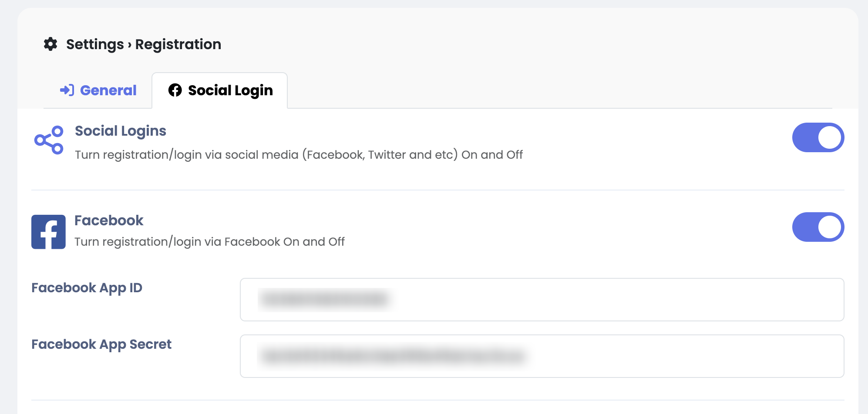Focus the Facebook App ID field
The width and height of the screenshot is (868, 414).
point(542,300)
